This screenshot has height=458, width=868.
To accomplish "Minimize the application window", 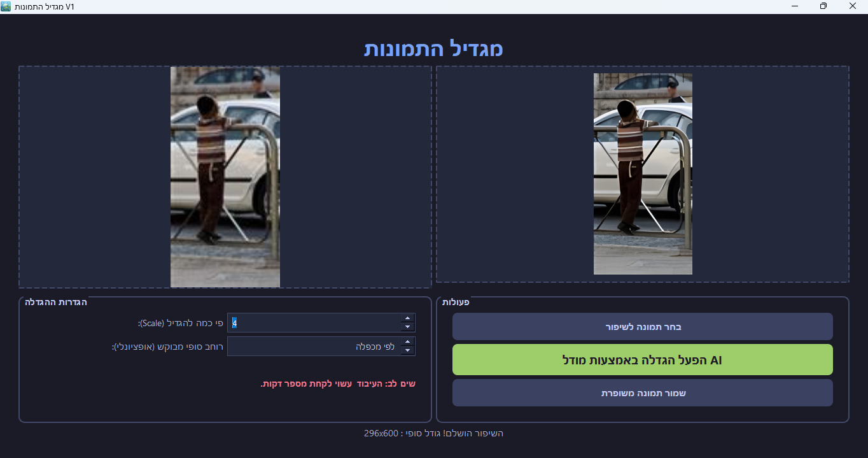I will 795,6.
